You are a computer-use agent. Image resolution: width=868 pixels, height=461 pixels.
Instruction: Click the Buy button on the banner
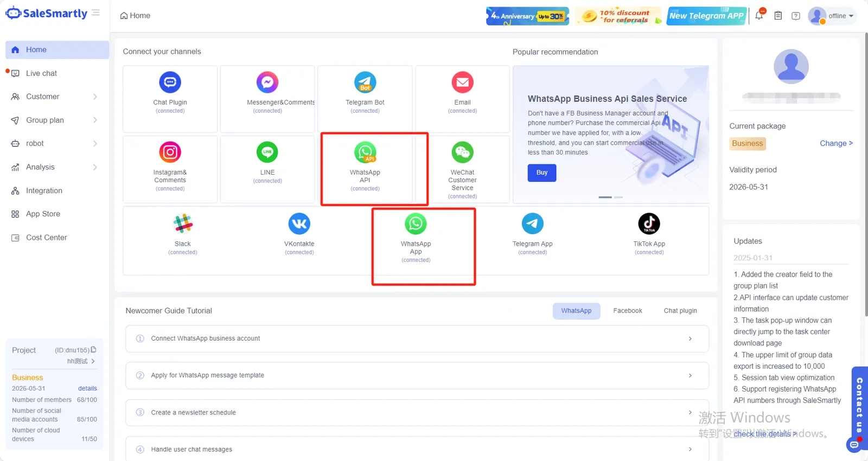(x=542, y=172)
